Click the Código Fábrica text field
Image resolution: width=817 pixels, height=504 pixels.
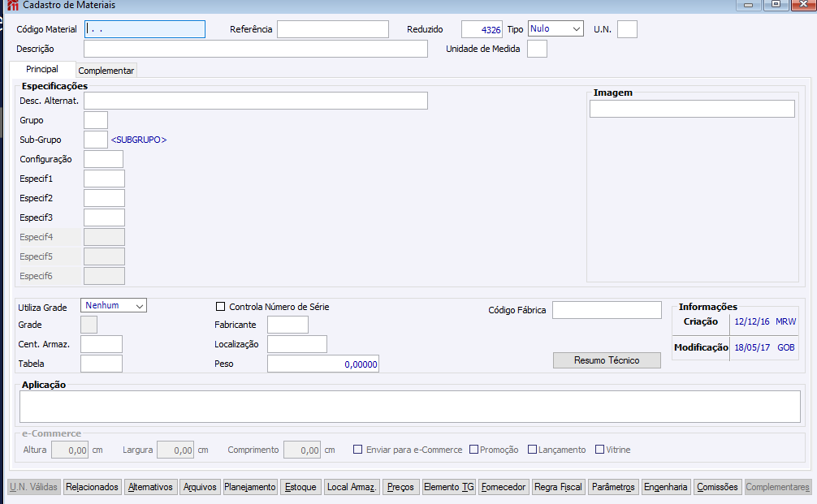pos(607,310)
